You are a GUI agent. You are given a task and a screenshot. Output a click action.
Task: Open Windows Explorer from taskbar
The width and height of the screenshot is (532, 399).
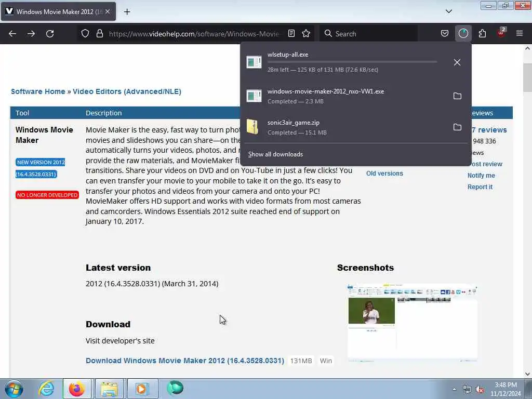(x=109, y=389)
